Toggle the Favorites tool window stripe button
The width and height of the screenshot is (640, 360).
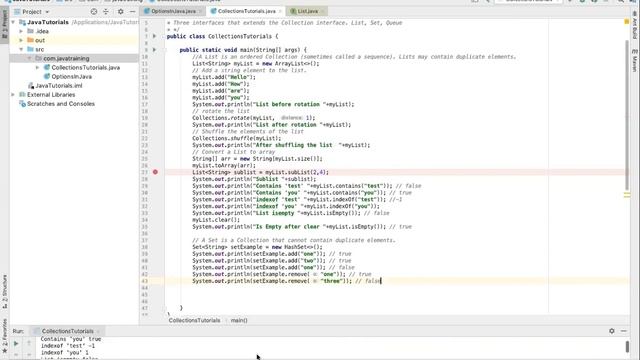tap(4, 336)
